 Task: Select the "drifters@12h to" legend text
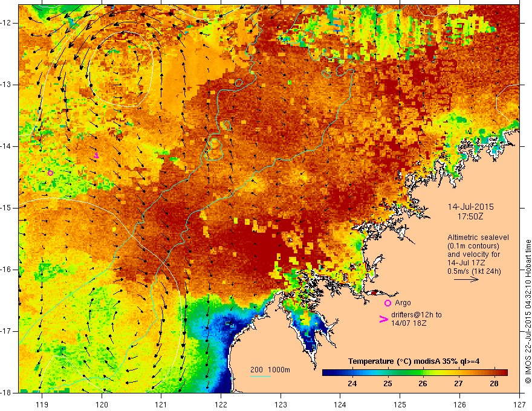[417, 315]
